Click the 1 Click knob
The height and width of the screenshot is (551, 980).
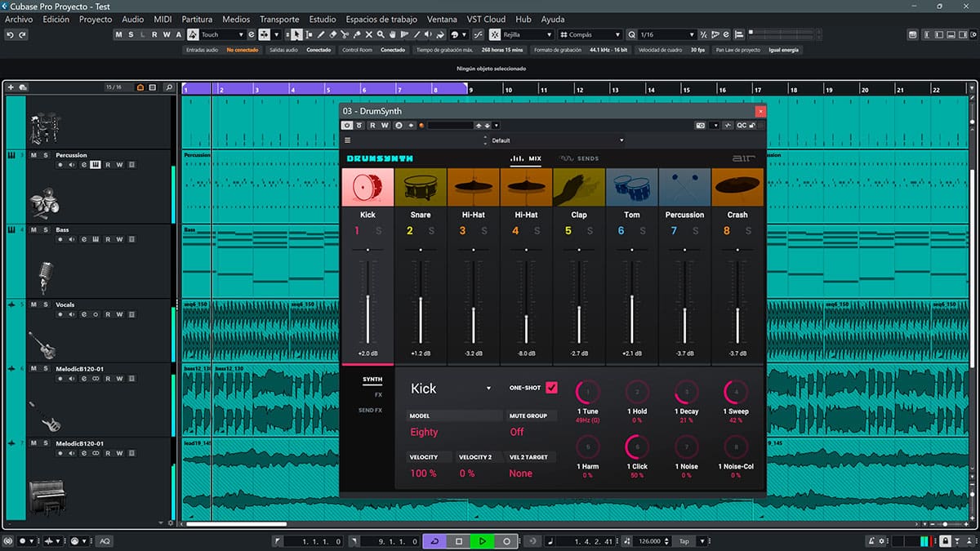[639, 447]
